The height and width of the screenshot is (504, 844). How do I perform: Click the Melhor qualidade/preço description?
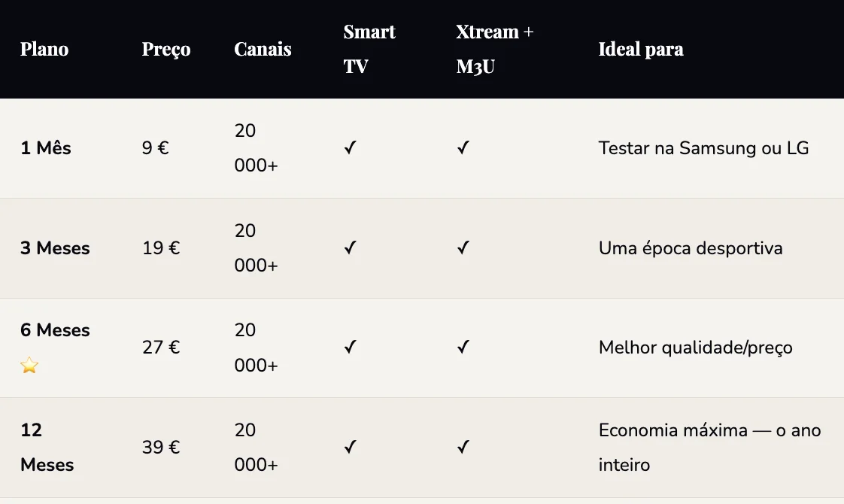pyautogui.click(x=695, y=348)
